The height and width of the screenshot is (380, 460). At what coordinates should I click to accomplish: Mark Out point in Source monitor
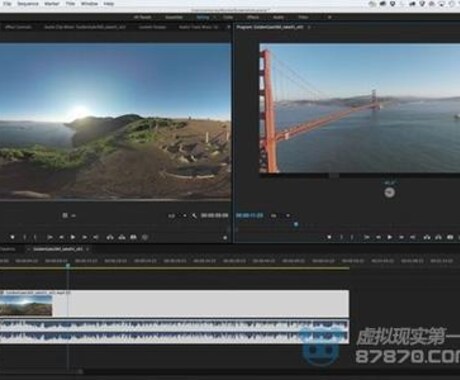coord(35,237)
